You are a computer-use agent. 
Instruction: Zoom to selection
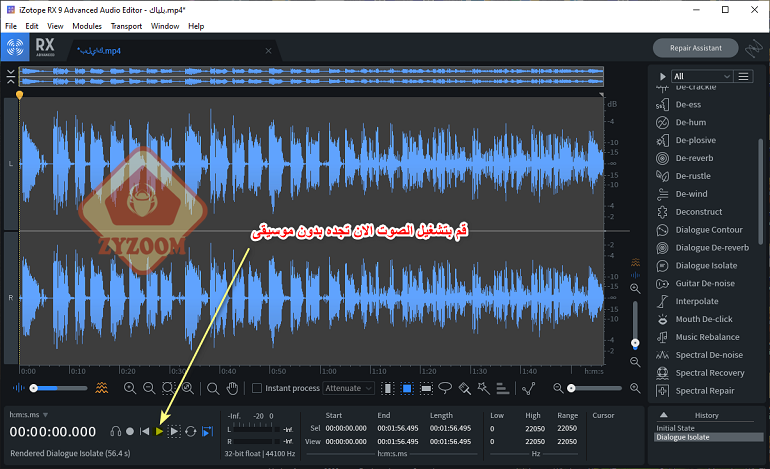point(168,388)
